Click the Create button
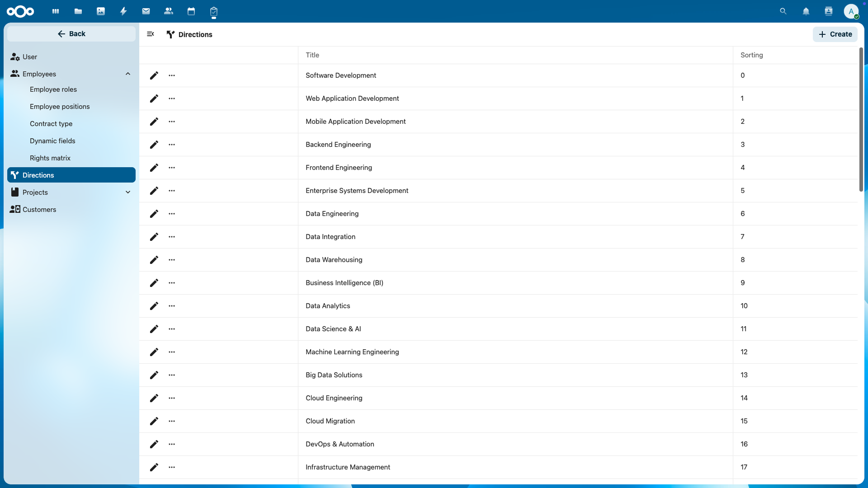 [x=835, y=34]
